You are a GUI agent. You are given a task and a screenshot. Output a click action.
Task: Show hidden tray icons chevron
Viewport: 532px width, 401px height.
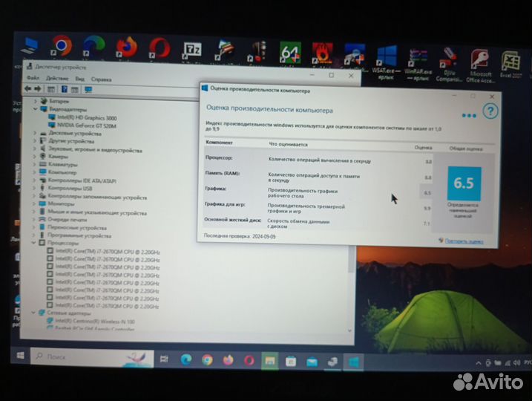coord(479,363)
